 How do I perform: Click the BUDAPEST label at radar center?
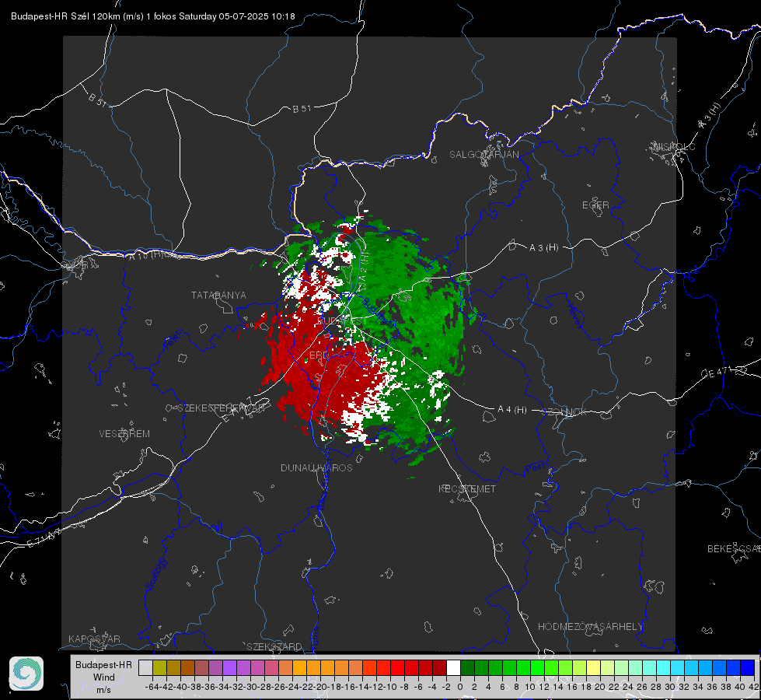click(342, 321)
